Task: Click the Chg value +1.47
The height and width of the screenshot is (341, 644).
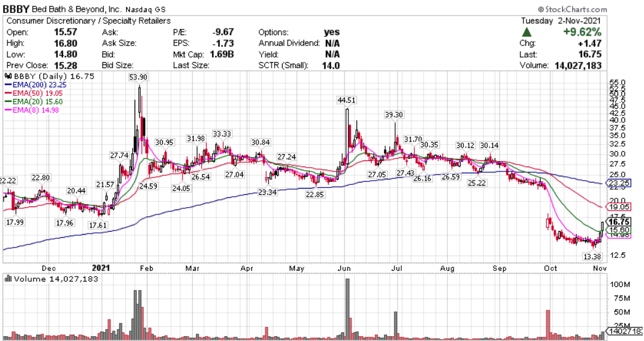Action: coord(591,43)
